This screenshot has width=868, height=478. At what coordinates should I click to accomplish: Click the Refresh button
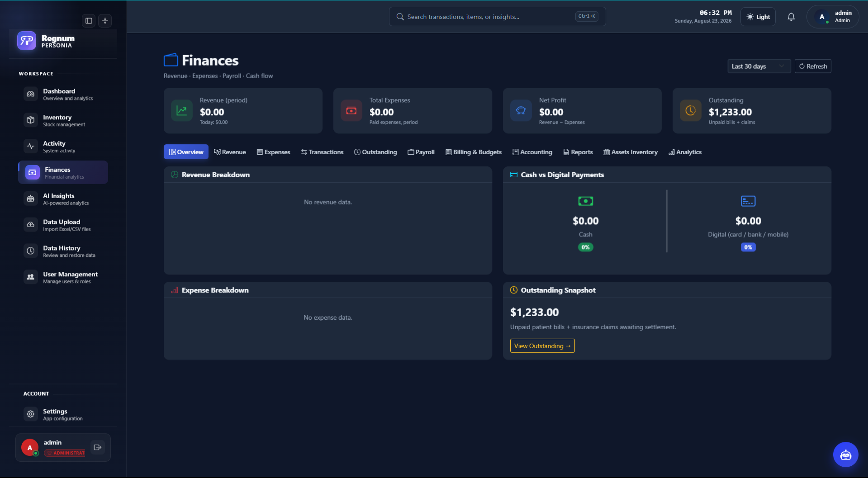point(813,66)
